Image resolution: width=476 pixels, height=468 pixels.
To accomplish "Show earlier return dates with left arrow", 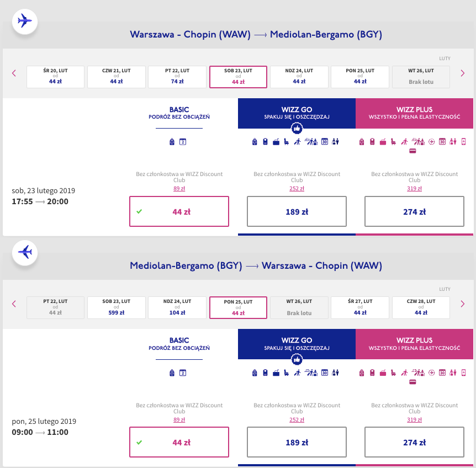I will click(14, 304).
